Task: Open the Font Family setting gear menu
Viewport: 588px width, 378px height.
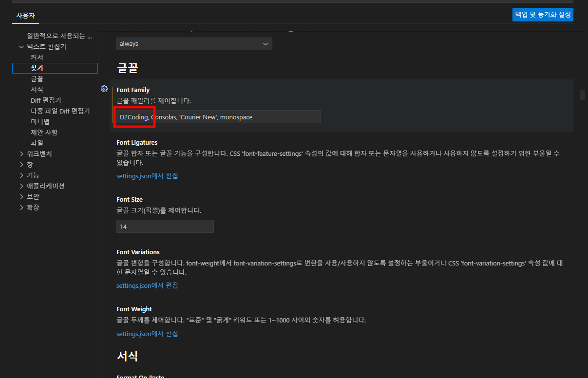Action: pyautogui.click(x=104, y=89)
